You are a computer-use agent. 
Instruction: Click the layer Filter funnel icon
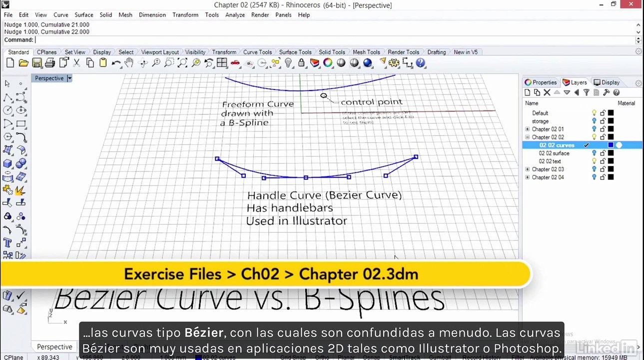coord(587,92)
